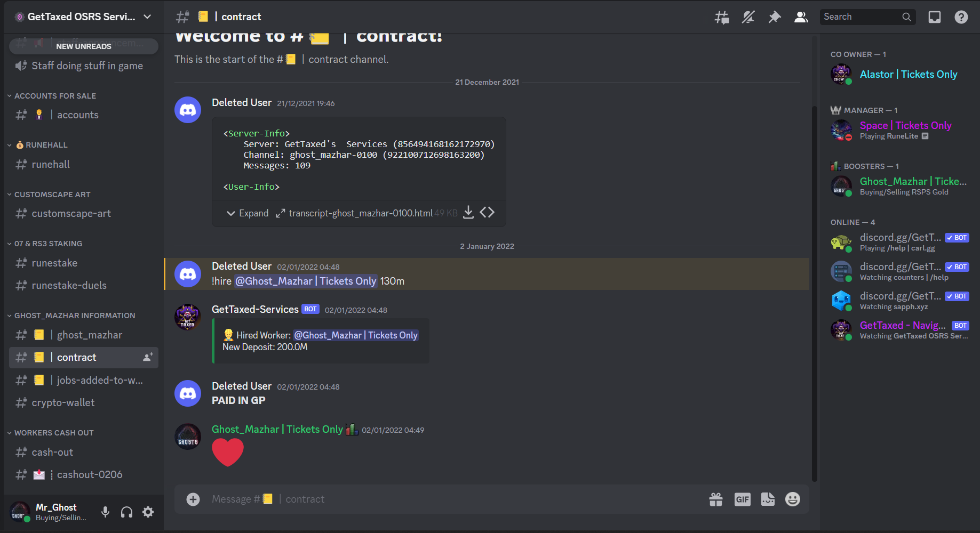The width and height of the screenshot is (980, 533).
Task: Click GetTaxed-Services bot username
Action: point(255,309)
